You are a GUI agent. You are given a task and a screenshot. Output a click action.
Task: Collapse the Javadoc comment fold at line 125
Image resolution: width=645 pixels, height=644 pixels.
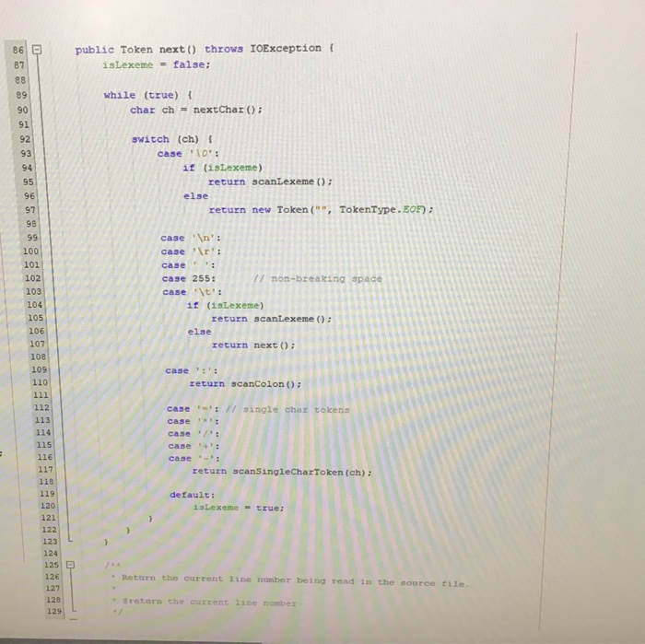pos(70,565)
